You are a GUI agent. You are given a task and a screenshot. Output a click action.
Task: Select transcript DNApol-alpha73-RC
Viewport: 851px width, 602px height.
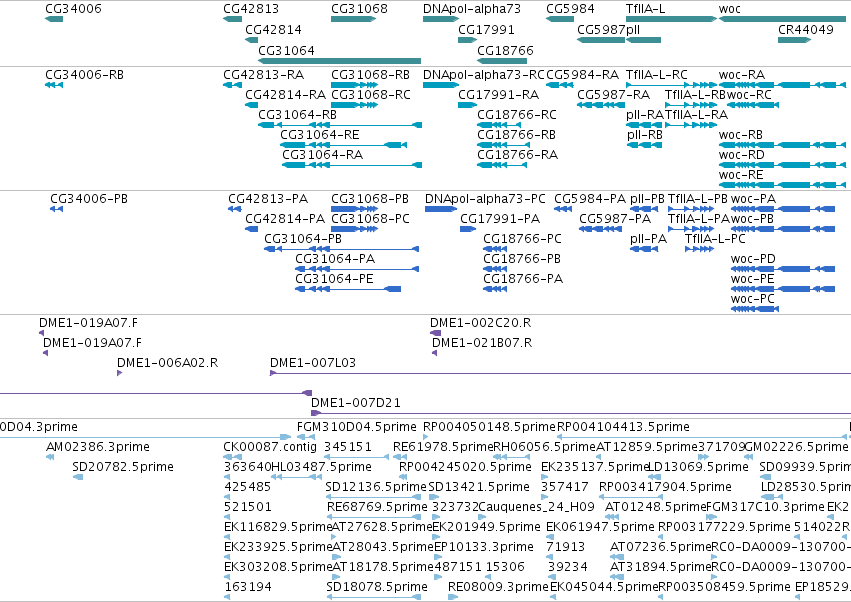[484, 75]
